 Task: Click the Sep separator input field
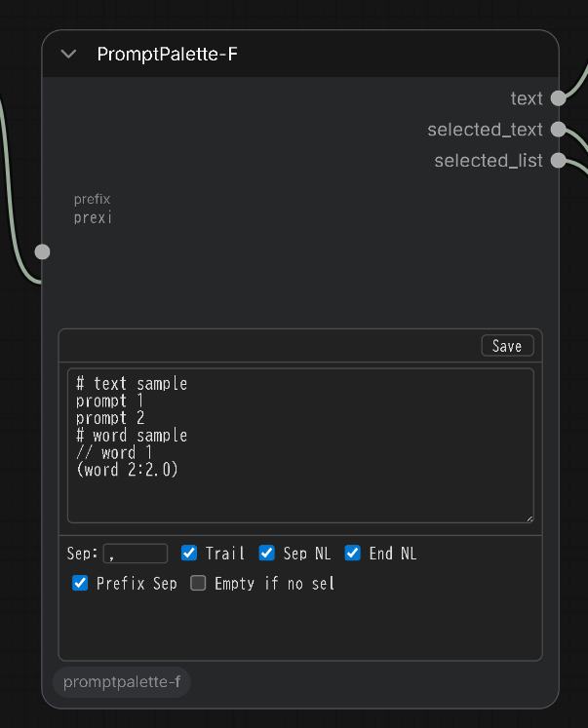pyautogui.click(x=136, y=554)
